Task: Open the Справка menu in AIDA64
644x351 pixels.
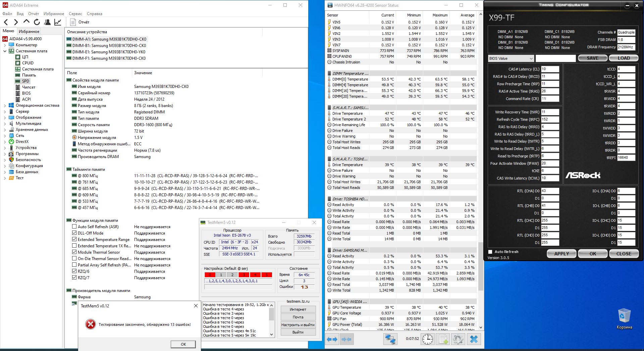Action: click(95, 14)
